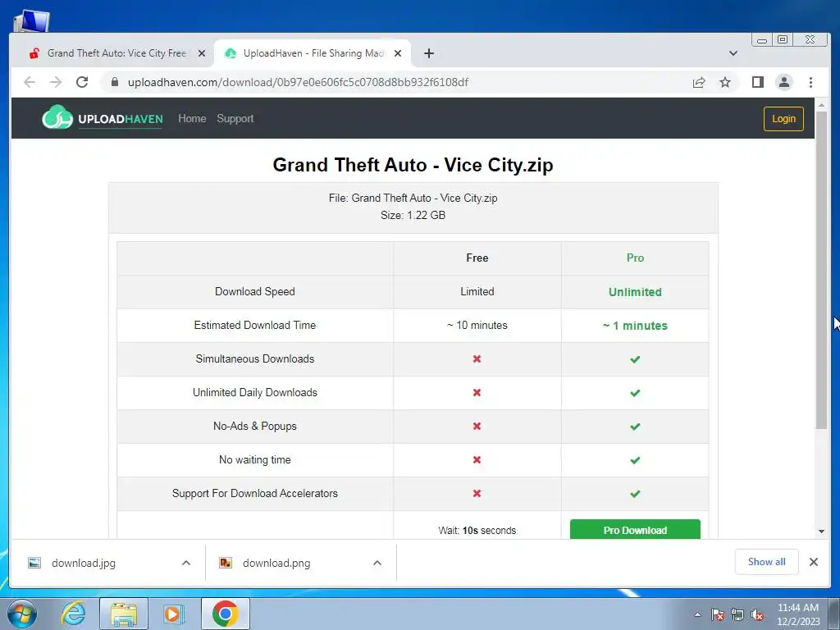Expand options for download.jpg
Screen dimensions: 840x630
(x=186, y=563)
